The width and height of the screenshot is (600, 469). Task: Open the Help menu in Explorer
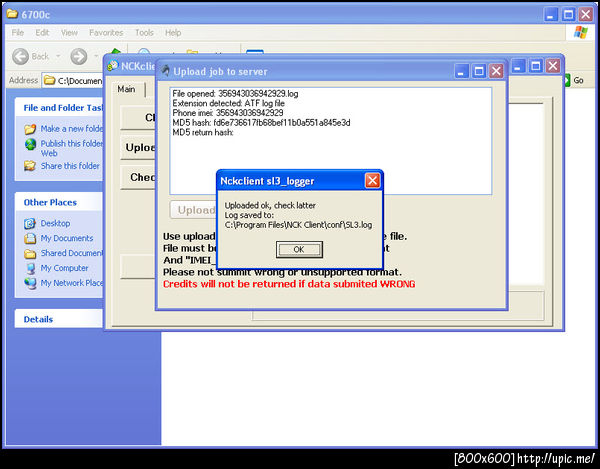pyautogui.click(x=173, y=33)
